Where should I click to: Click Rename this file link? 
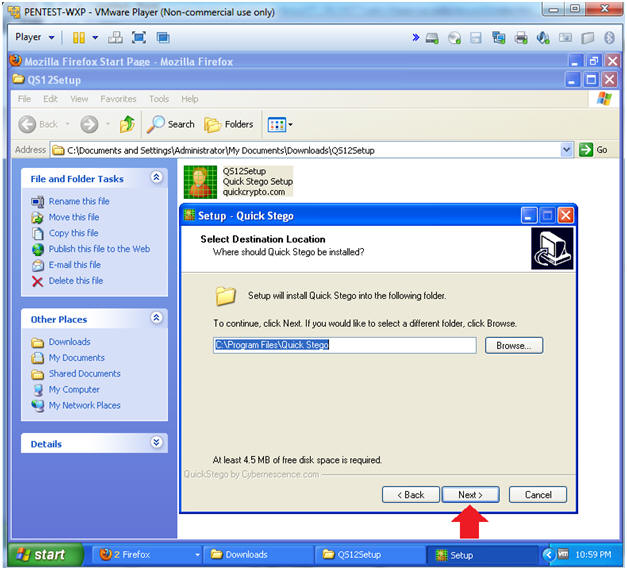79,201
